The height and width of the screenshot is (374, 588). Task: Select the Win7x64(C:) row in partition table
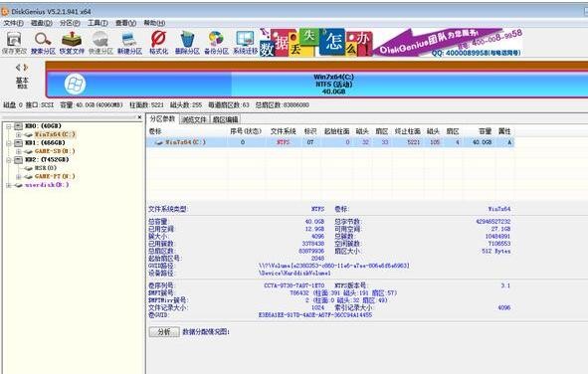tap(330, 142)
